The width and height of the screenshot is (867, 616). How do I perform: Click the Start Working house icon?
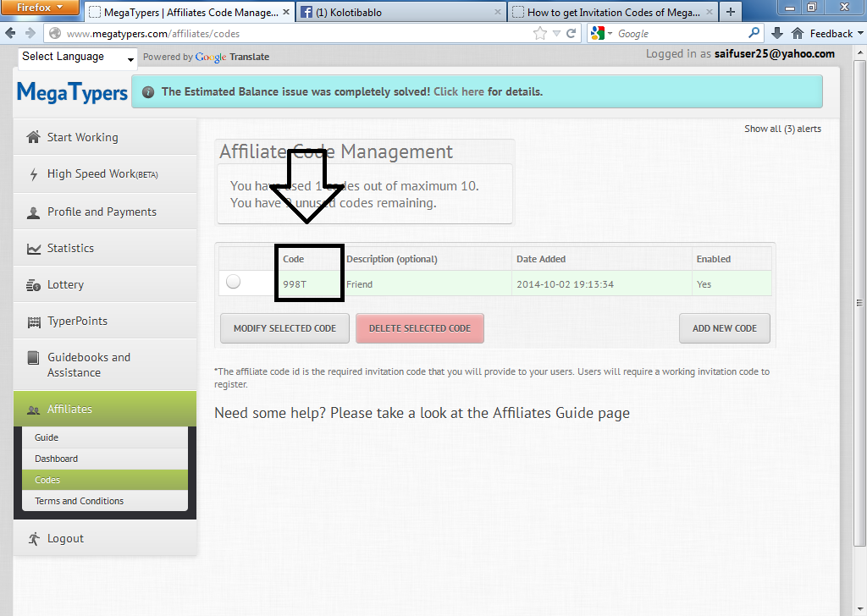pyautogui.click(x=34, y=137)
